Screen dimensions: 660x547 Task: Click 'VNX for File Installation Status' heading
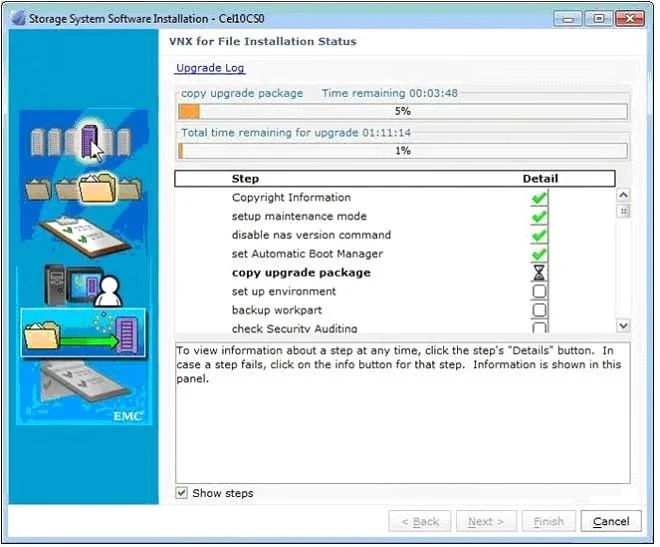[x=263, y=41]
